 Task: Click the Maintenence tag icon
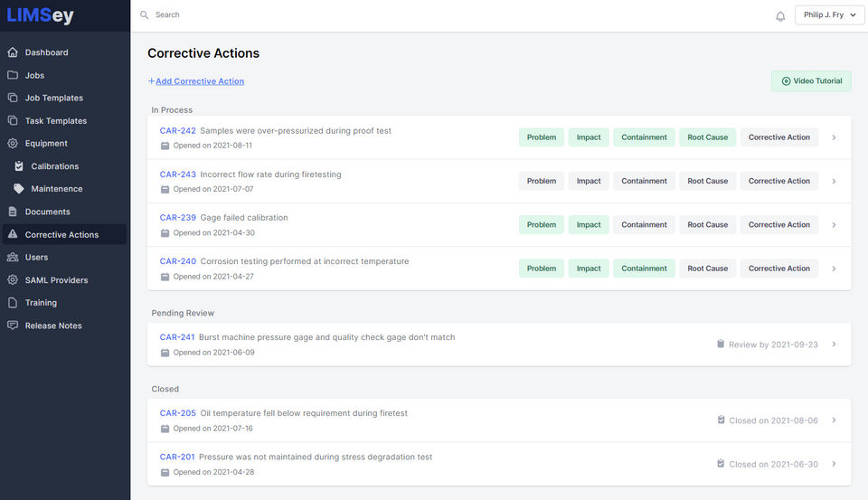point(19,189)
